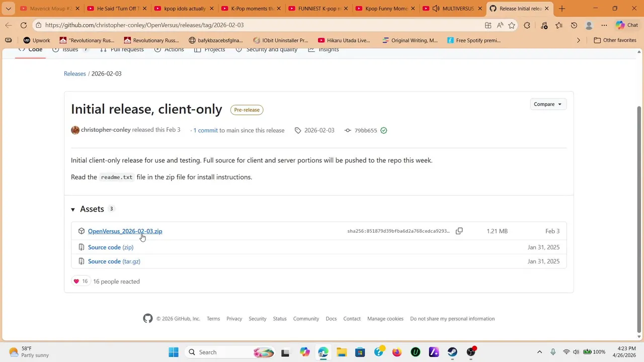Mute the MULTIVERSUS tab via speaker icon
The width and height of the screenshot is (644, 362).
click(x=436, y=9)
